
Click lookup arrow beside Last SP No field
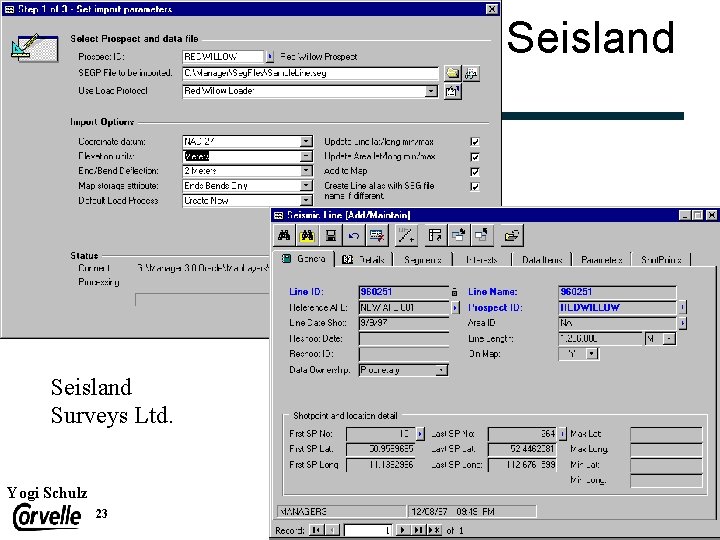point(562,433)
